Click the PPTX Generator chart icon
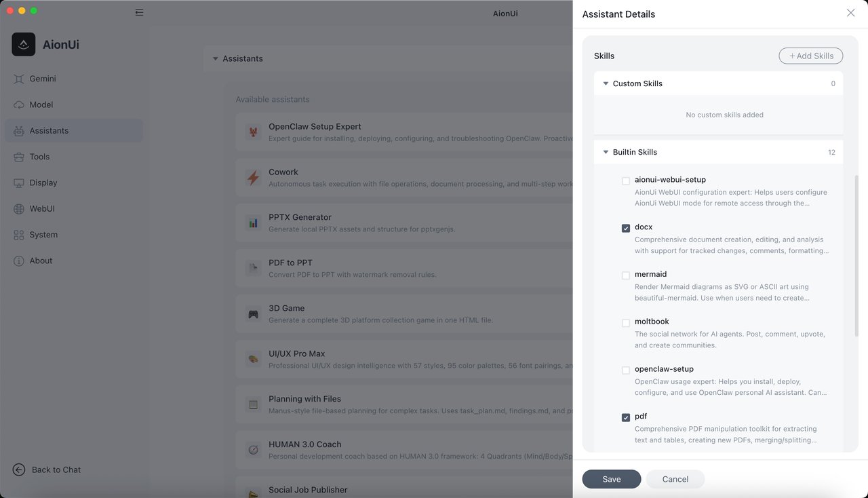 coord(253,223)
